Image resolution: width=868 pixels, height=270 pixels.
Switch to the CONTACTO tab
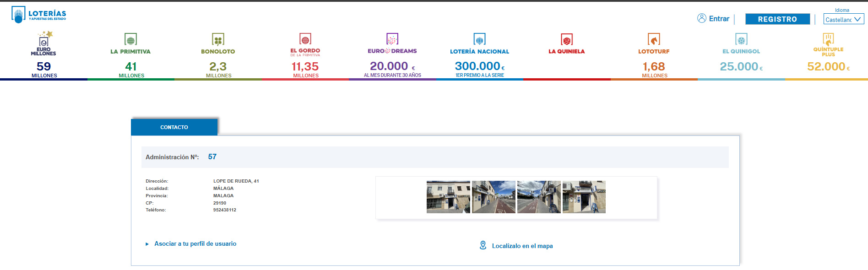click(x=174, y=127)
